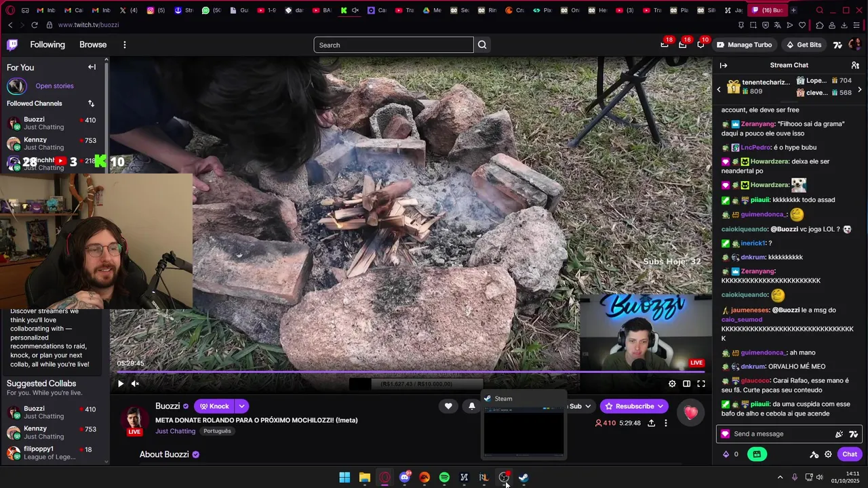Open Windows Start menu
The image size is (868, 488).
coord(344,477)
